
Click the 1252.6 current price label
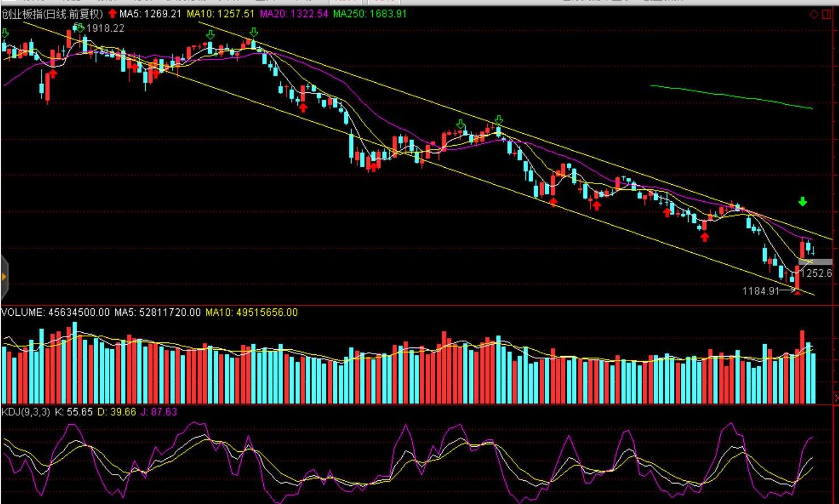[x=816, y=273]
